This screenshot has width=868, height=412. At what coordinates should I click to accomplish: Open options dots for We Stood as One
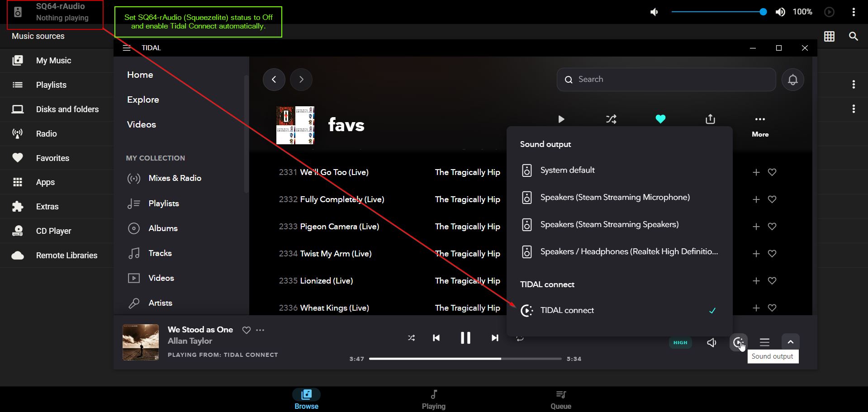click(x=260, y=330)
